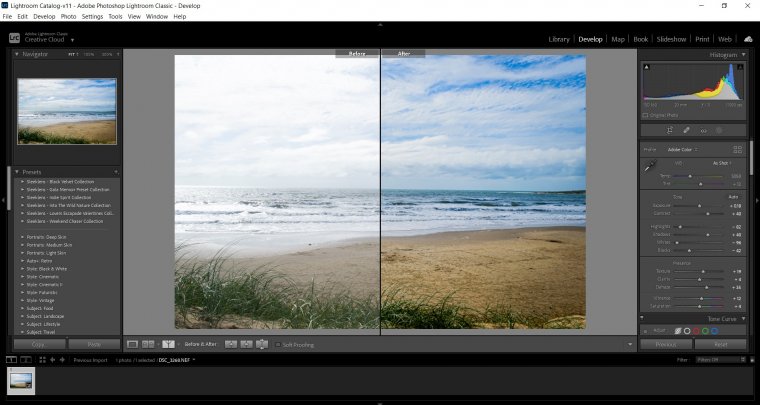Collapse the Presets panel

[x=16, y=172]
